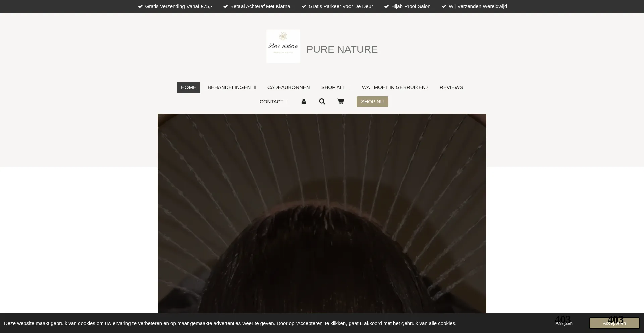Decline cookies via Afwijzen
Viewport: 644px width, 333px height.
pyautogui.click(x=564, y=323)
